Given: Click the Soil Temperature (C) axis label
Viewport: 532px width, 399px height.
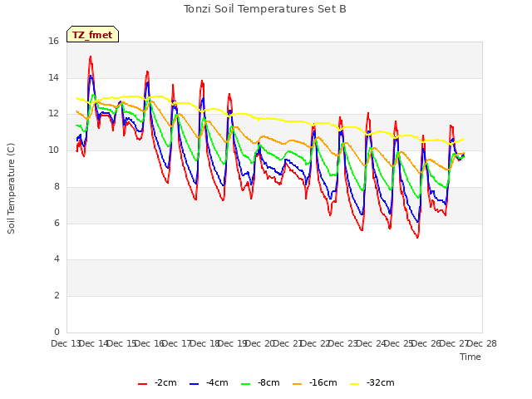Looking at the screenshot, I should click(11, 189).
